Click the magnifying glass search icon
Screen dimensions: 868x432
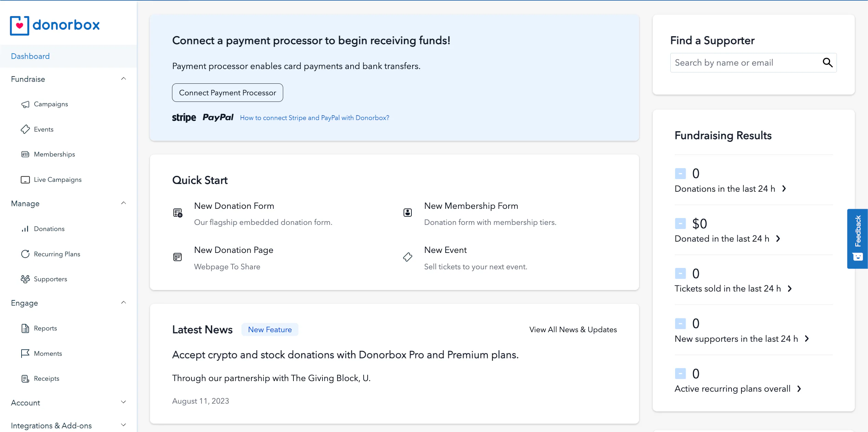tap(828, 63)
